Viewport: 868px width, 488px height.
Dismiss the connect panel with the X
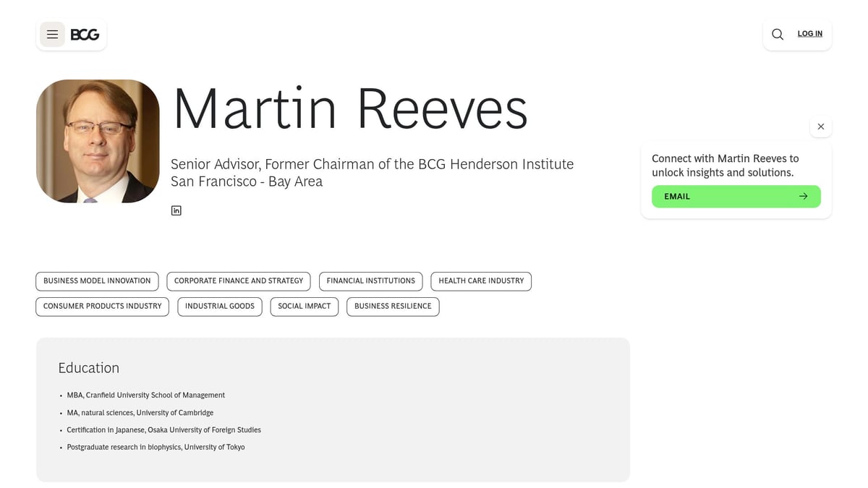click(x=820, y=126)
